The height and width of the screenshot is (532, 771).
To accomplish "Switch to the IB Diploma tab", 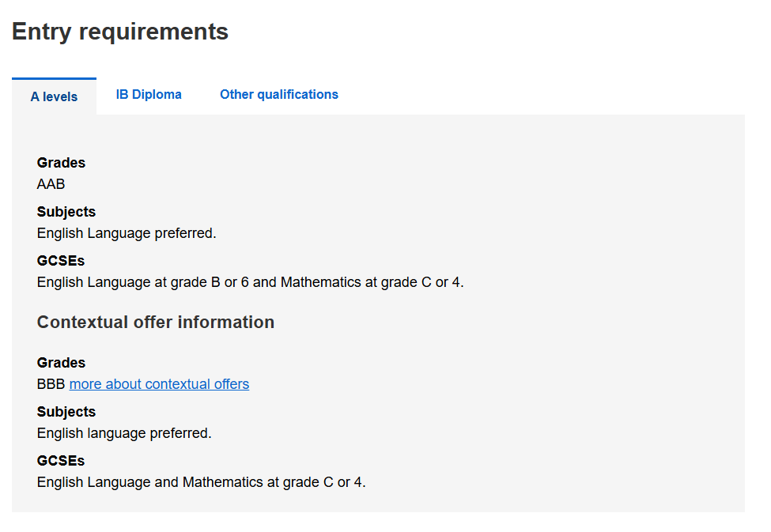I will coord(149,94).
